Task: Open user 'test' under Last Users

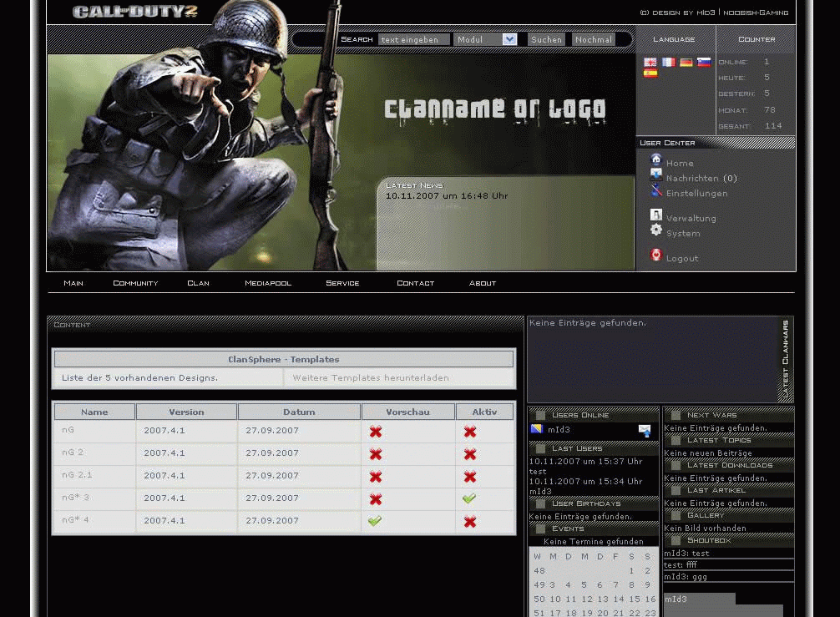Action: pos(538,472)
